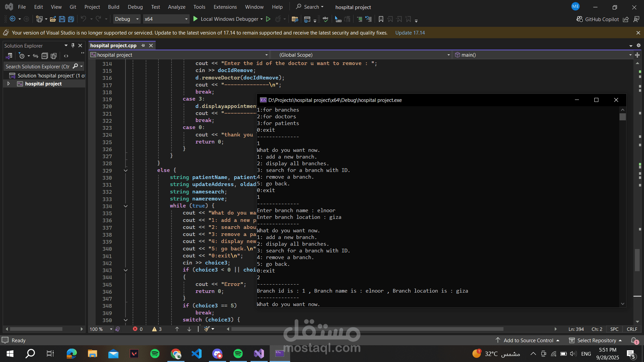
Task: Open the File menu
Action: coord(22,7)
